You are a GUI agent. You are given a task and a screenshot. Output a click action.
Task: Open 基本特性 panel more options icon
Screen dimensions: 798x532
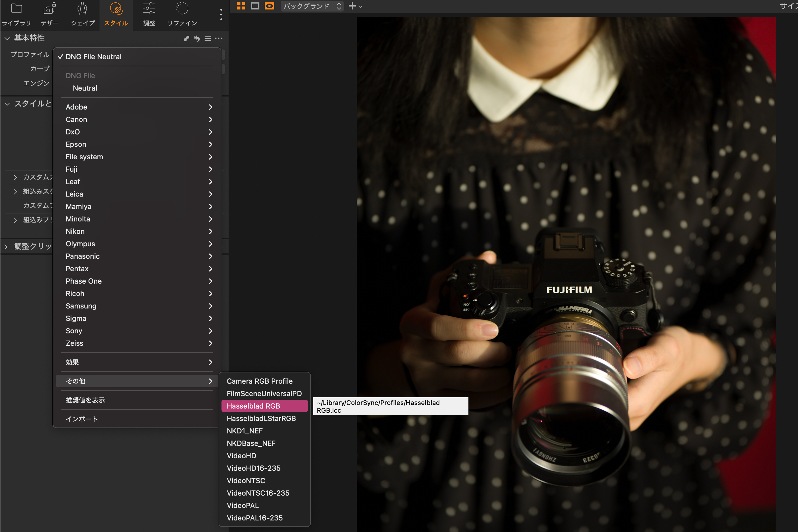[219, 38]
